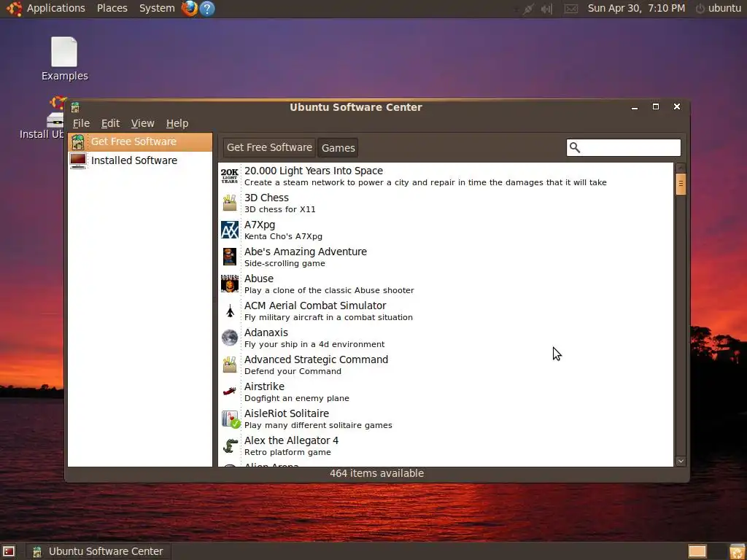The width and height of the screenshot is (747, 560).
Task: Select the 'Adanaxis' entry title
Action: 266,332
